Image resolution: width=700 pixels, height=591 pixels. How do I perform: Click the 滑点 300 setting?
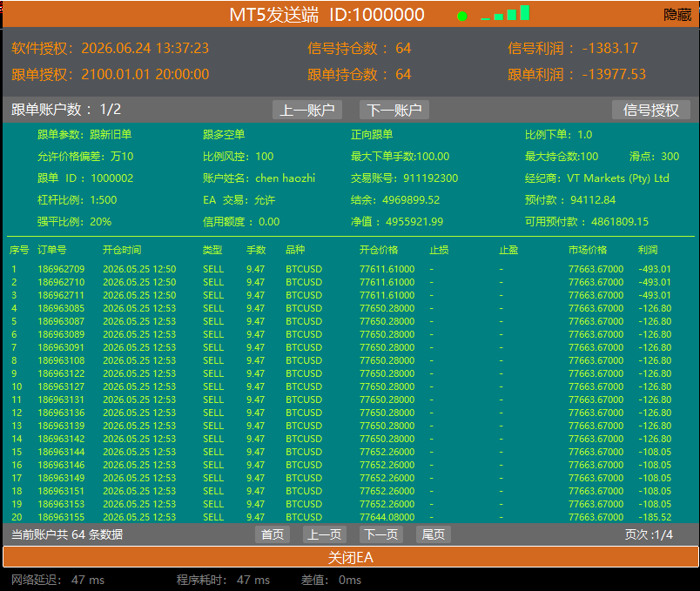(x=654, y=156)
